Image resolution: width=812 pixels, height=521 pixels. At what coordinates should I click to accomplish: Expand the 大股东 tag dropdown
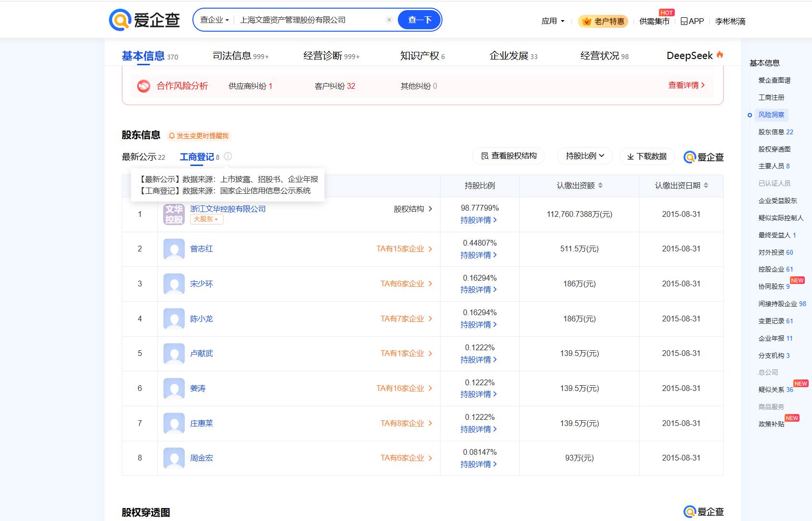[206, 219]
